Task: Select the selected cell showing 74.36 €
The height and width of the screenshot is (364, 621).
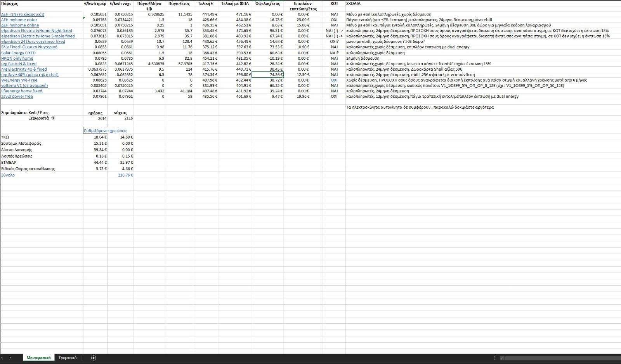Action: pyautogui.click(x=268, y=75)
